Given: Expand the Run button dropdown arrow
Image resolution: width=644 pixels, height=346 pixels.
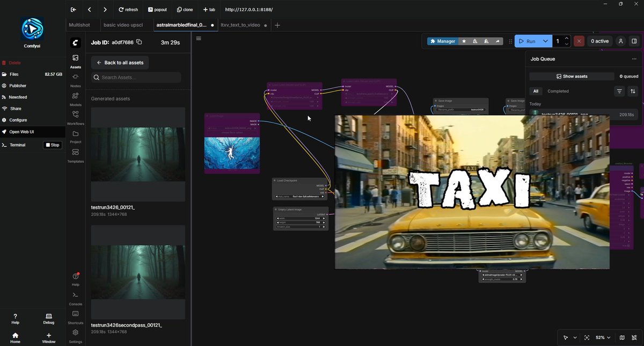Looking at the screenshot, I should coord(545,41).
